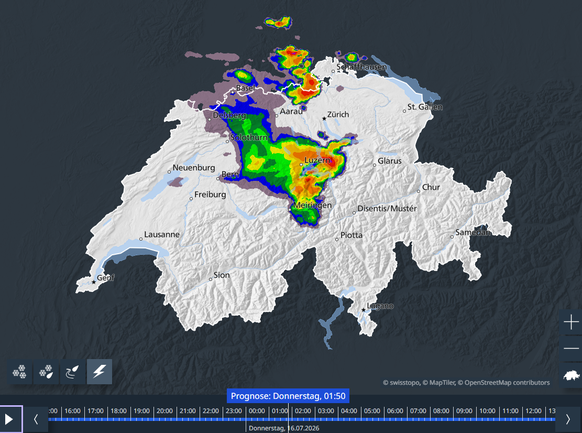Select the hail and rain layer icon
The image size is (582, 433).
tap(46, 371)
